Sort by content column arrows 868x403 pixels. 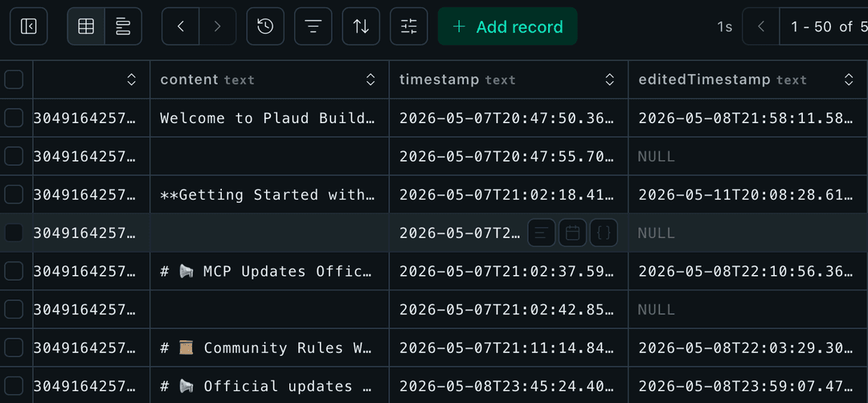click(x=371, y=80)
